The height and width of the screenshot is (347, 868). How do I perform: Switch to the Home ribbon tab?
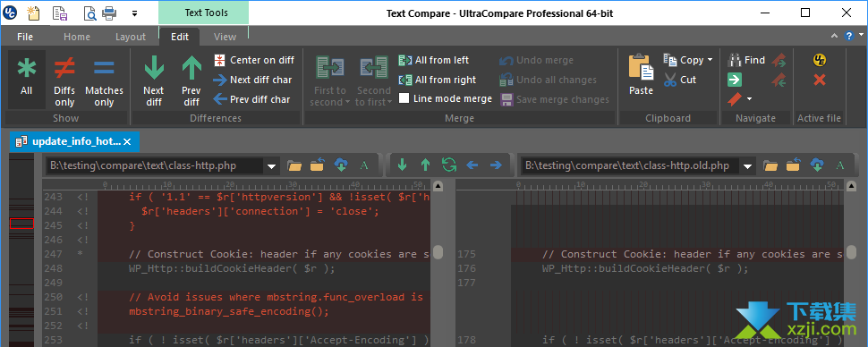click(x=77, y=37)
